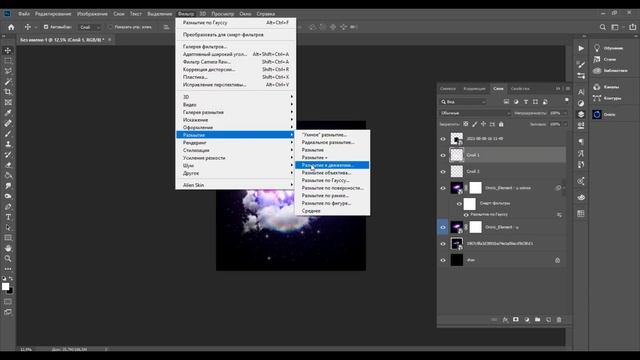This screenshot has width=640, height=360.
Task: Hide layer Слой 2
Action: 443,171
